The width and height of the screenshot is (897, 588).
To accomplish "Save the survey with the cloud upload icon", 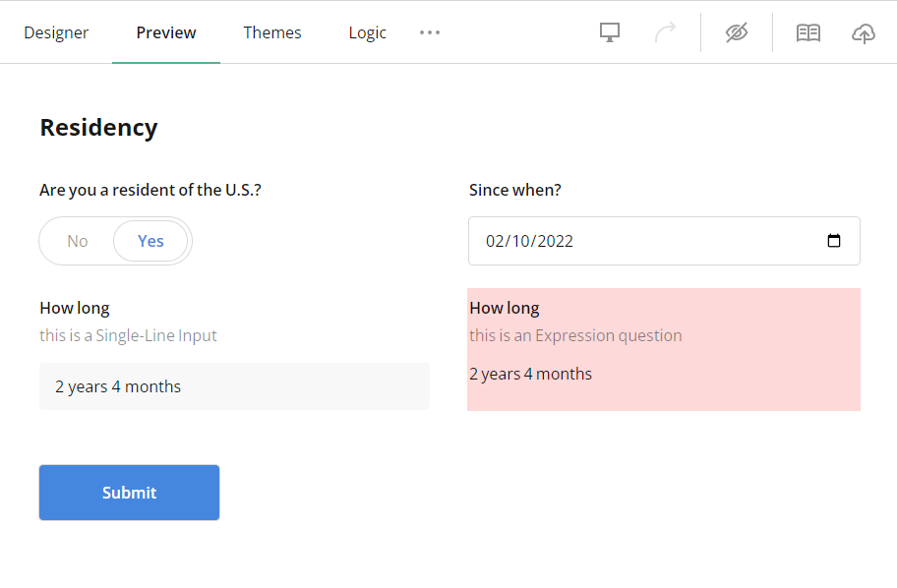I will pyautogui.click(x=863, y=31).
